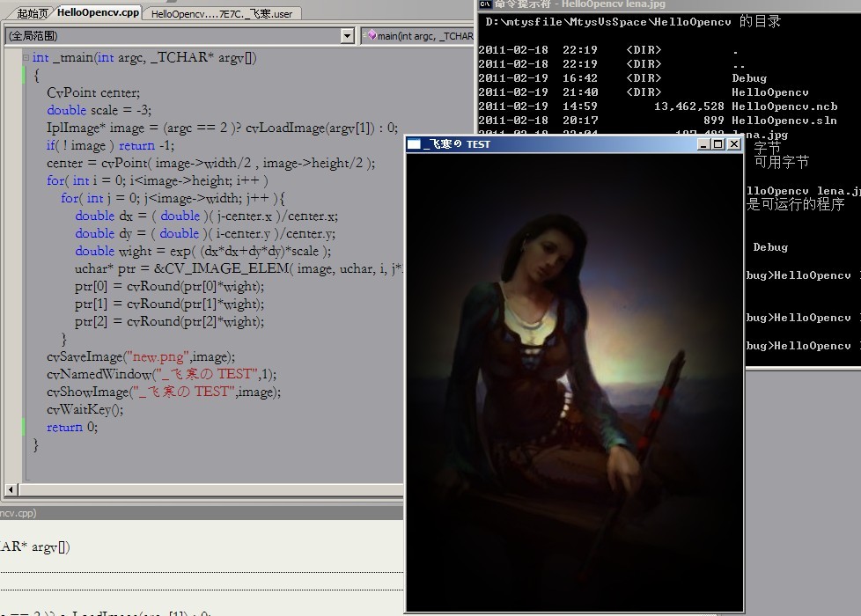Image resolution: width=861 pixels, height=616 pixels.
Task: Click the _飞寒の TEST window title bar
Action: point(572,144)
